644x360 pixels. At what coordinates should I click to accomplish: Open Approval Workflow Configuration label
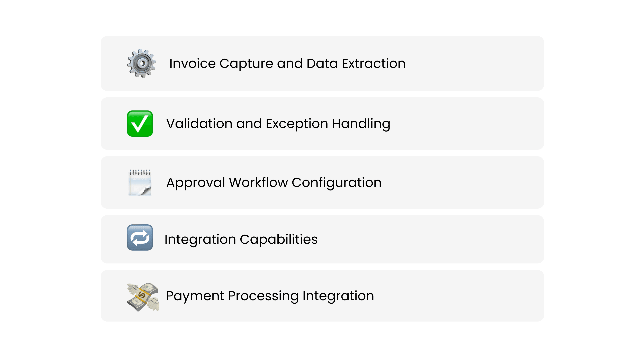(274, 182)
